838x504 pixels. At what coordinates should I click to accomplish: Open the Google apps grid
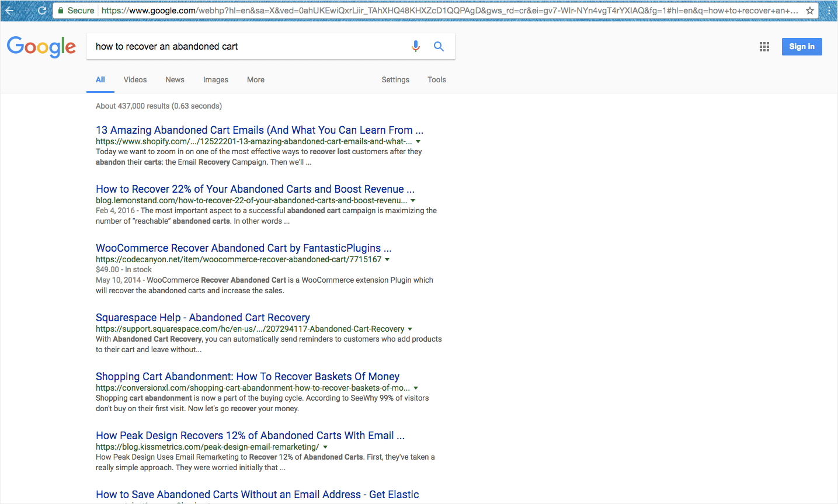point(764,47)
